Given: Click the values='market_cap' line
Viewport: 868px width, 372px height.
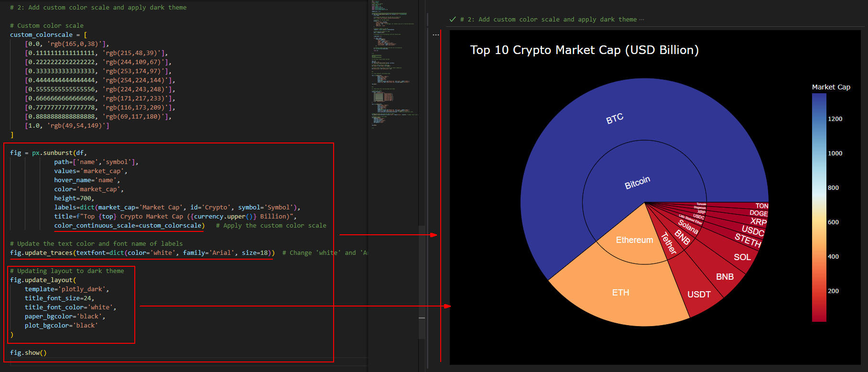Looking at the screenshot, I should (91, 171).
